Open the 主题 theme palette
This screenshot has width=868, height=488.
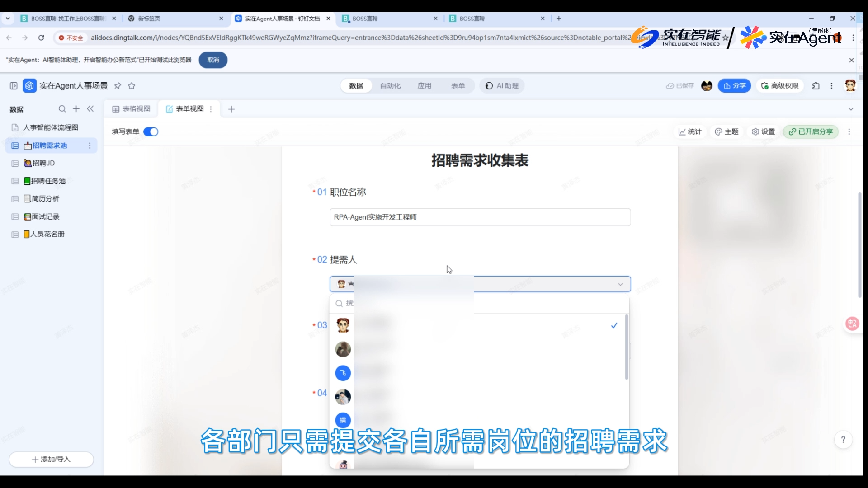pos(726,131)
